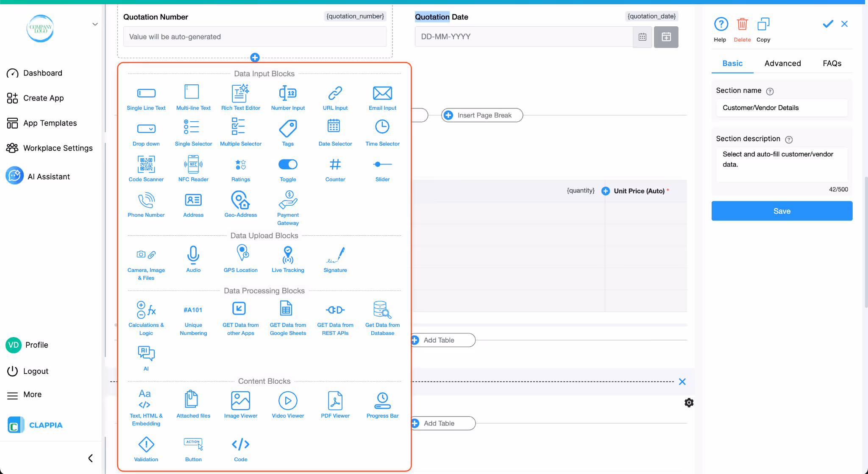
Task: Click the blue Save button
Action: (782, 211)
